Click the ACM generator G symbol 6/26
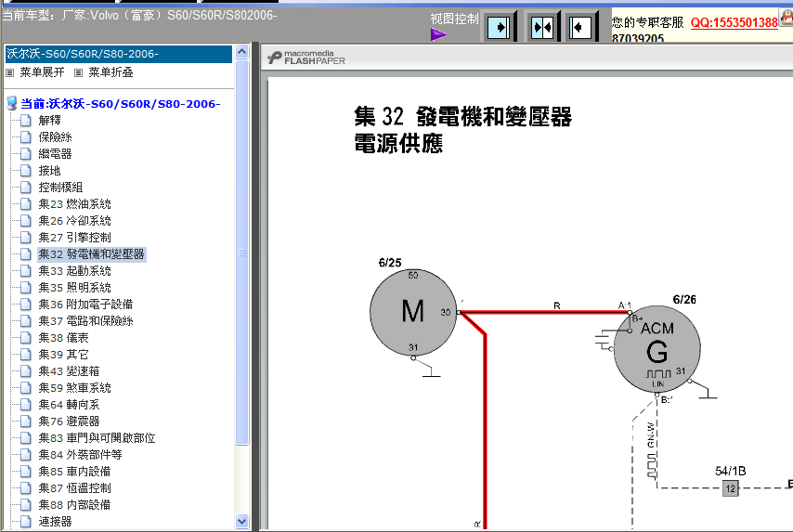 click(656, 349)
